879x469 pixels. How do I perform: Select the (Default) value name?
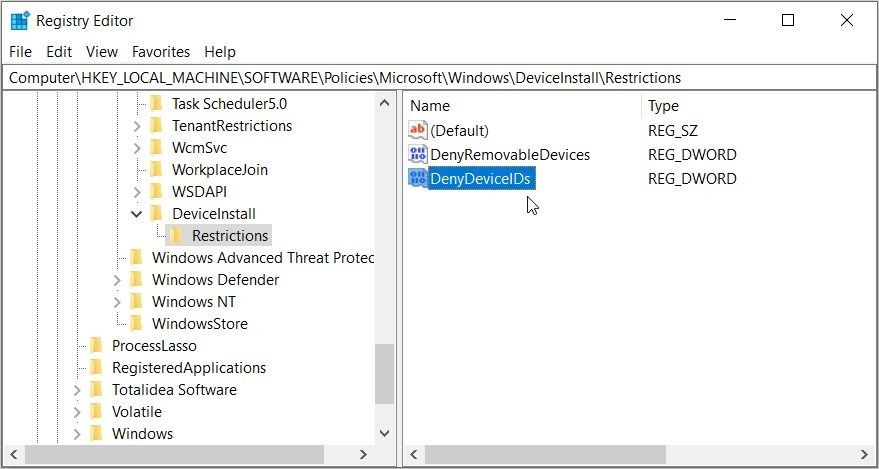pos(460,131)
